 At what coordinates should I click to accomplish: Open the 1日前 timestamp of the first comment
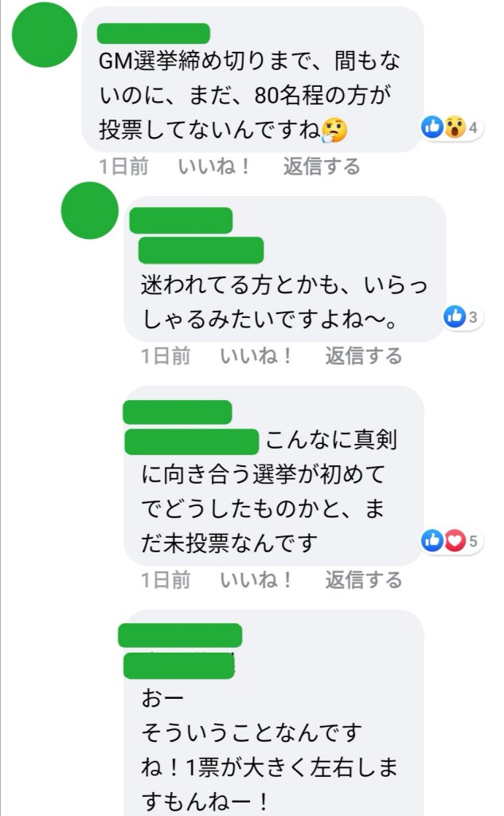point(123,167)
